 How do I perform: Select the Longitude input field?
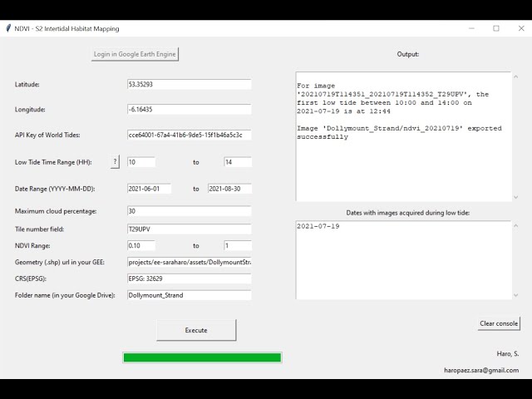[190, 109]
